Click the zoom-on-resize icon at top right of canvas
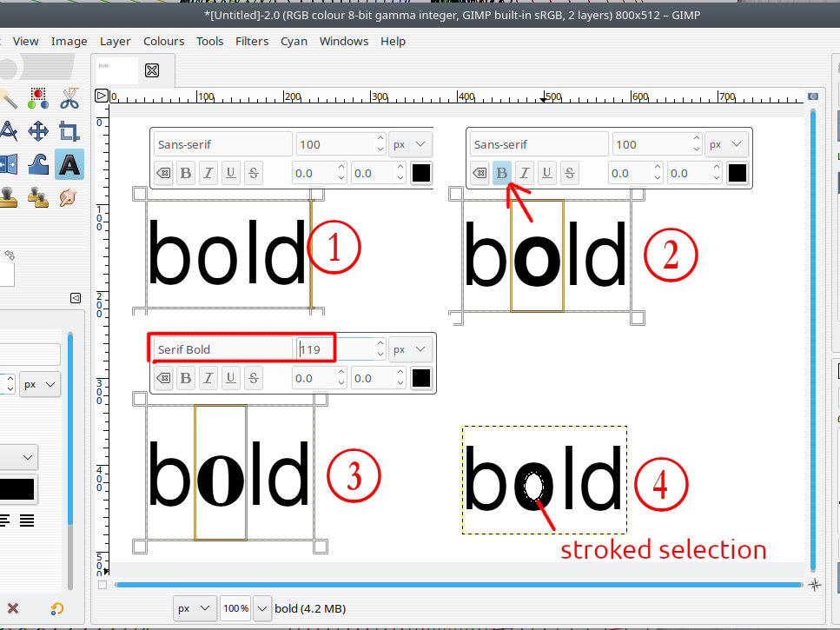 pos(813,96)
